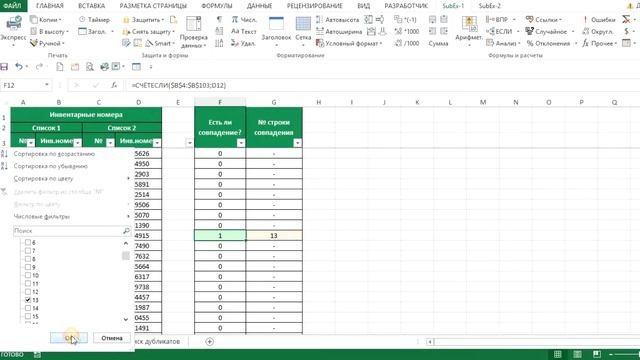The height and width of the screenshot is (360, 640).
Task: Click the ВПР lookup tool
Action: [500, 20]
